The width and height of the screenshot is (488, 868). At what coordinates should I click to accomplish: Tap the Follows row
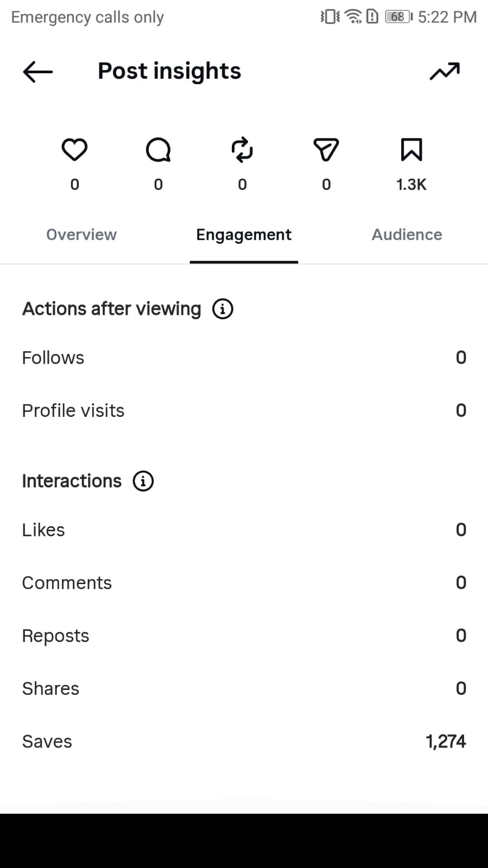(x=244, y=358)
